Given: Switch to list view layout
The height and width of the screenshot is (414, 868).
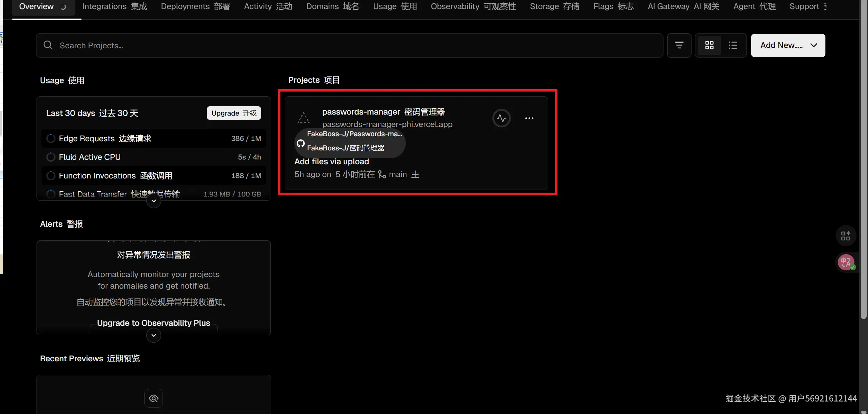Looking at the screenshot, I should pyautogui.click(x=733, y=45).
